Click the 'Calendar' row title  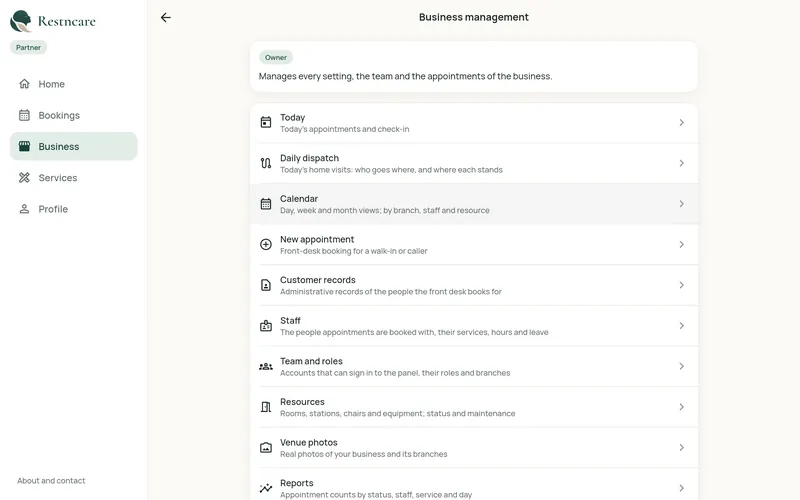click(298, 198)
